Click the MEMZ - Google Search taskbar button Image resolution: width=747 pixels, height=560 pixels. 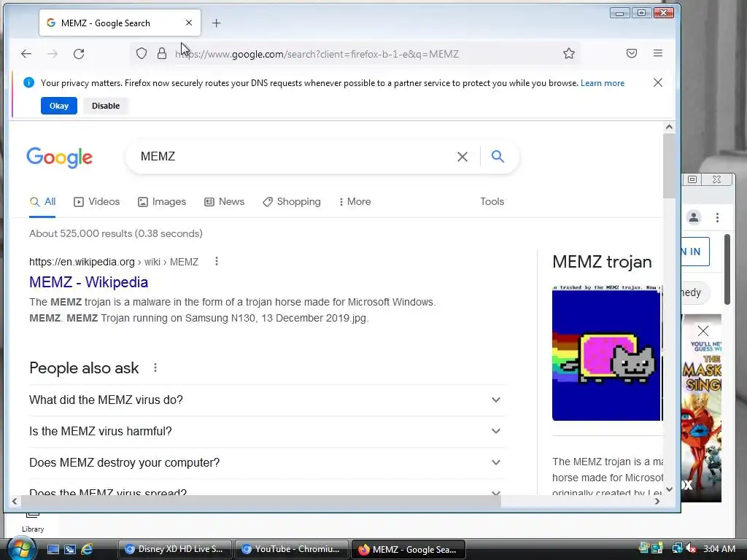coord(409,549)
